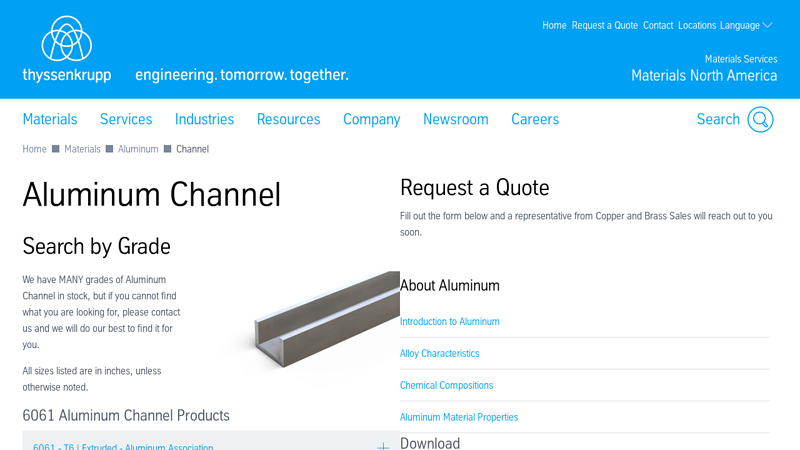Click the Download heading
Screen dimensions: 800x450
[430, 443]
